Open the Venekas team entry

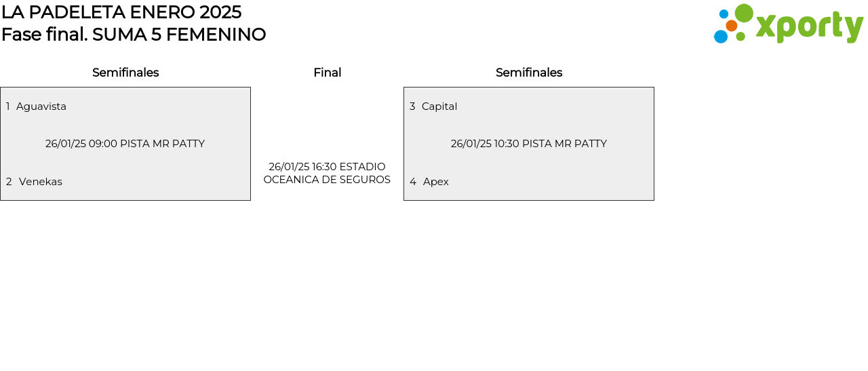click(41, 182)
